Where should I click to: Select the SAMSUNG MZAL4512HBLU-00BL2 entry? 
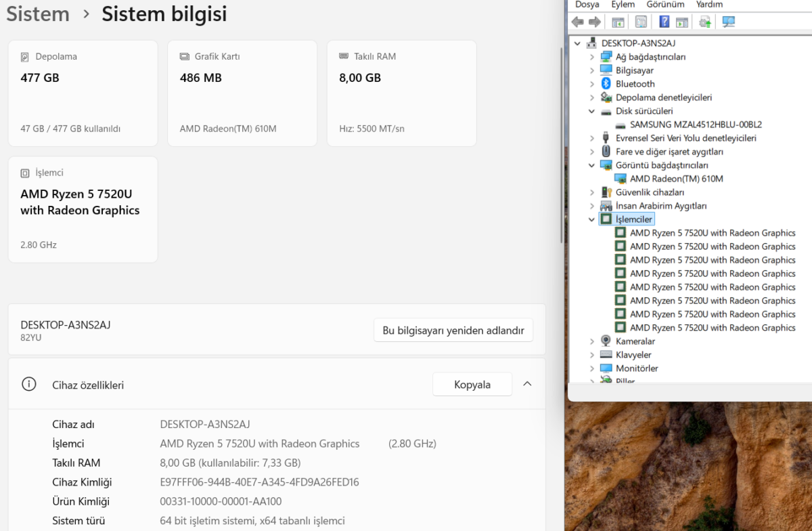[x=696, y=125]
